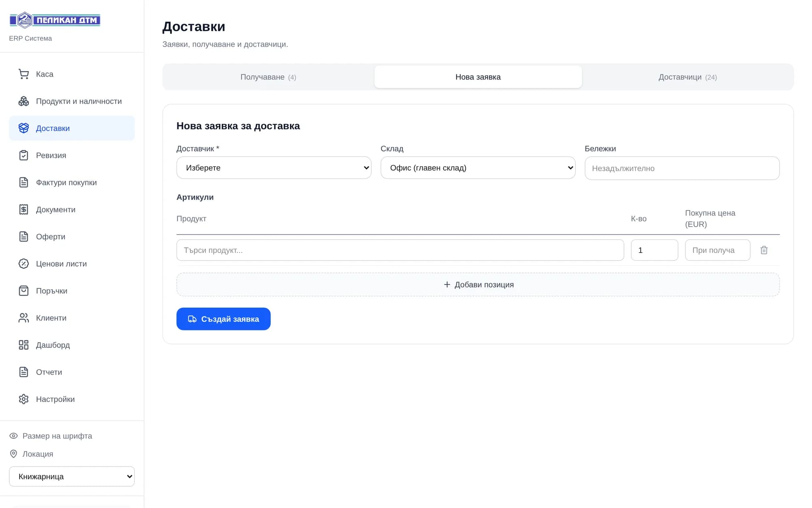812x508 pixels.
Task: Delete the article row with trash icon
Action: (x=764, y=250)
